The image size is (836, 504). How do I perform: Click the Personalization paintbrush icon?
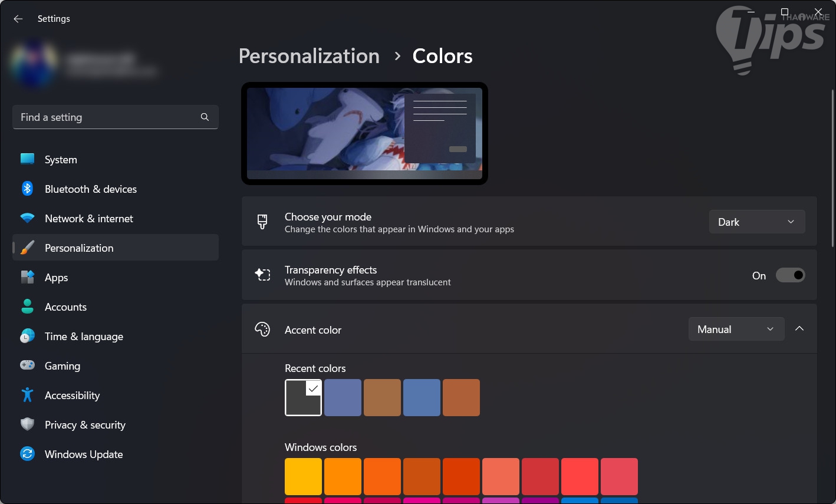pyautogui.click(x=27, y=248)
